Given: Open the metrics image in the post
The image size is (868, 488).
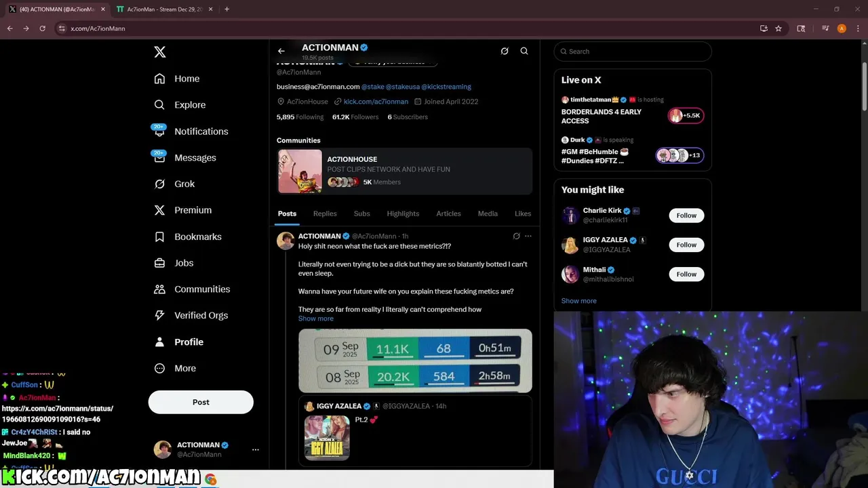Looking at the screenshot, I should [415, 361].
